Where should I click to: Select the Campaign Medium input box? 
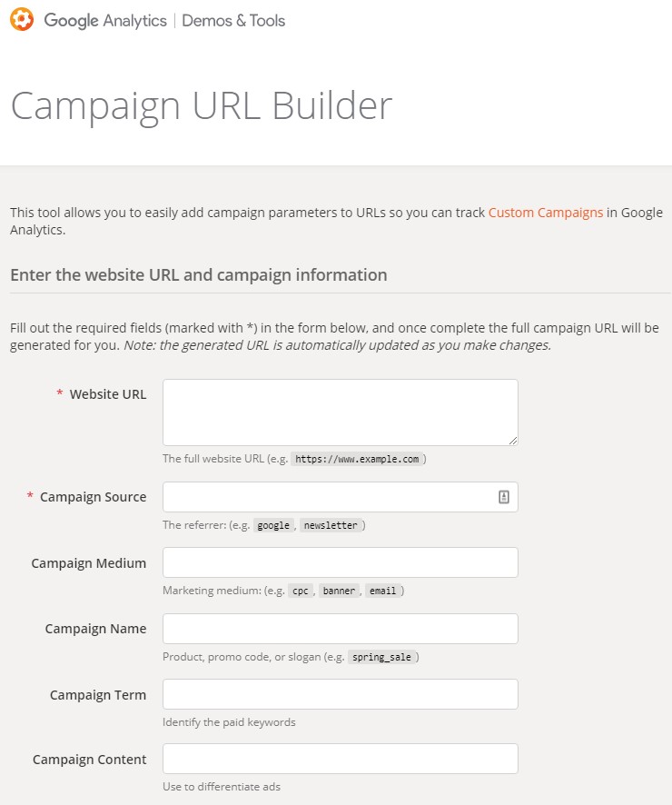tap(340, 562)
